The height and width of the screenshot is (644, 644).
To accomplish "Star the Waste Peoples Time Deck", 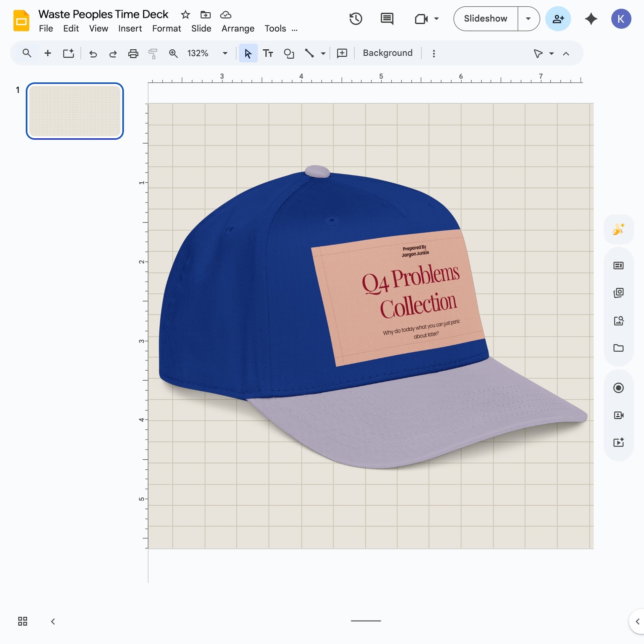I will point(185,15).
